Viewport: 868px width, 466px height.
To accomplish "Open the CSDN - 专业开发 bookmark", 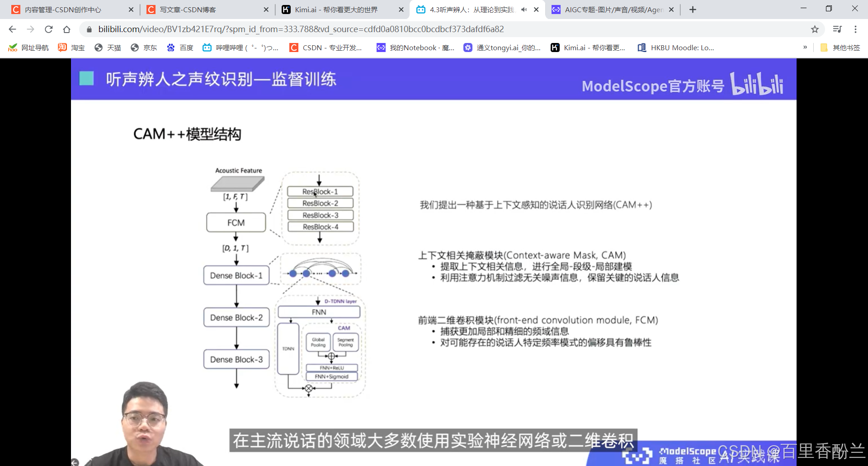I will (x=326, y=48).
